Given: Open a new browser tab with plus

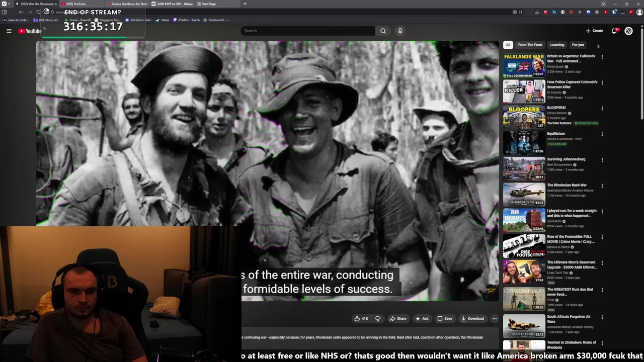Looking at the screenshot, I should click(x=245, y=4).
